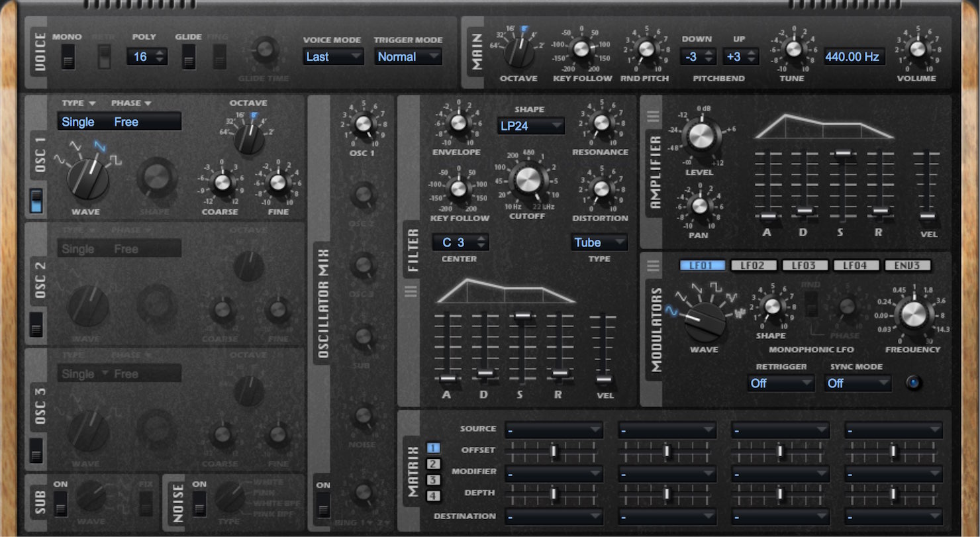Click the Filter section menu icon

(x=411, y=291)
